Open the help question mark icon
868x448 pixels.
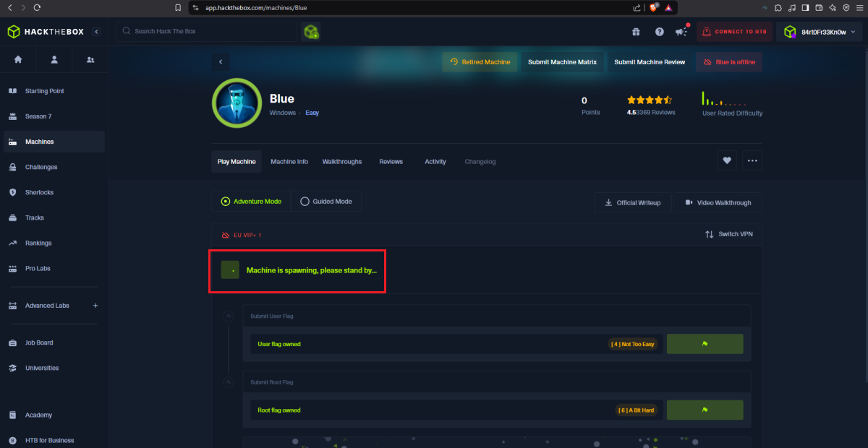click(660, 32)
